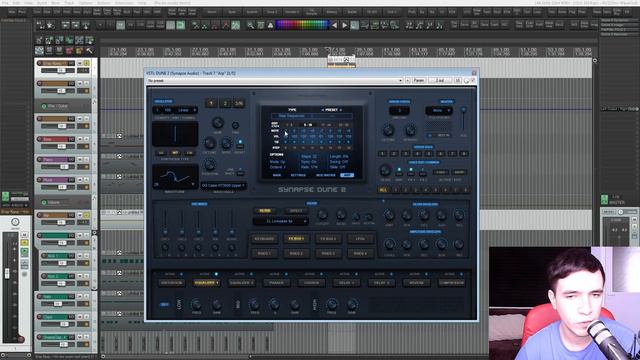Open the Insert menu
Viewport: 640px width, 360px height.
point(42,2)
